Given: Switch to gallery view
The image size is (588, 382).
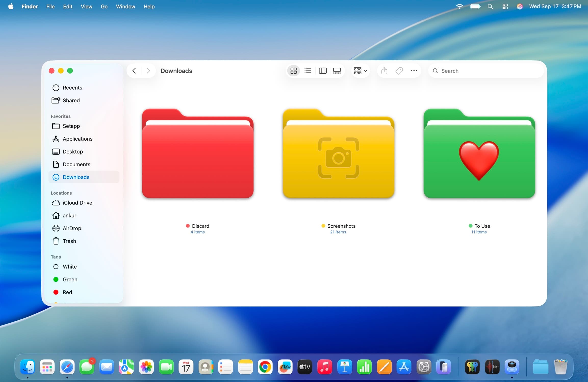Looking at the screenshot, I should click(337, 71).
